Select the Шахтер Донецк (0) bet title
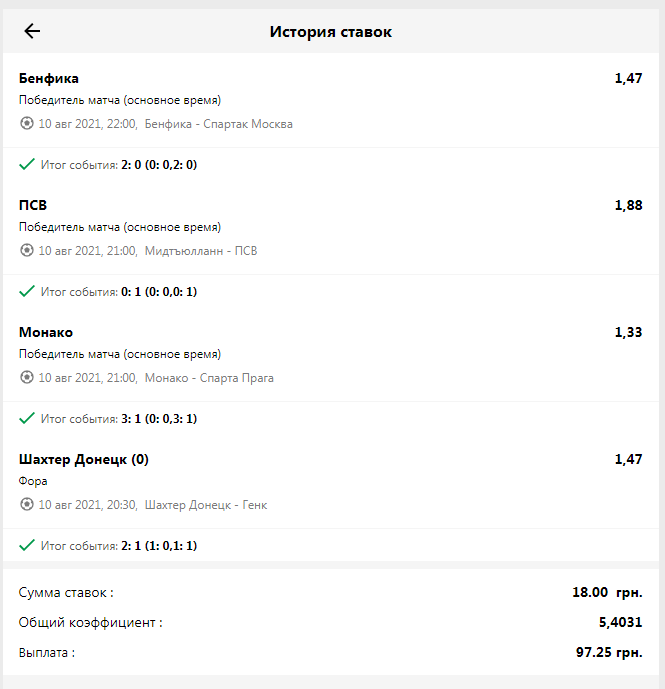The height and width of the screenshot is (689, 665). (x=84, y=460)
